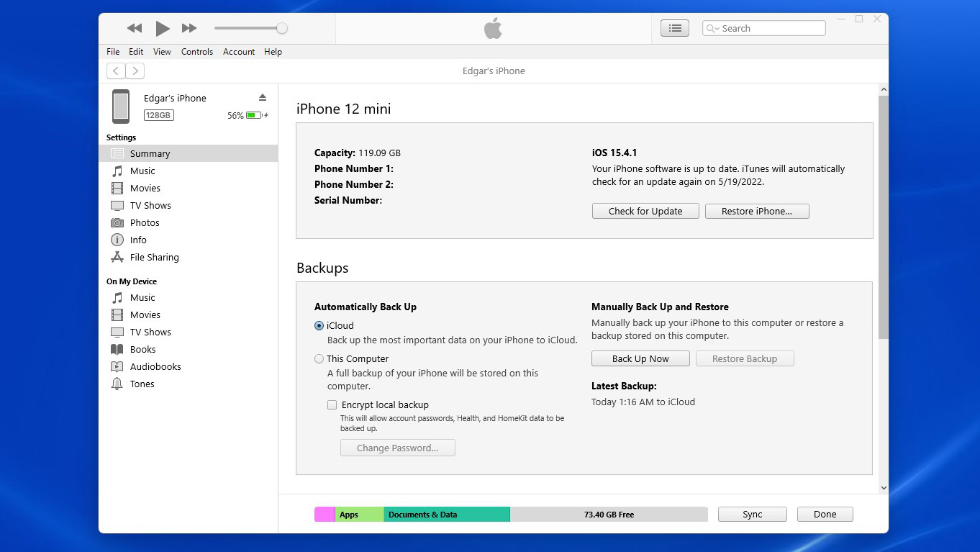Screen dimensions: 980x552
Task: Click the fast-forward next track icon
Action: pyautogui.click(x=189, y=29)
